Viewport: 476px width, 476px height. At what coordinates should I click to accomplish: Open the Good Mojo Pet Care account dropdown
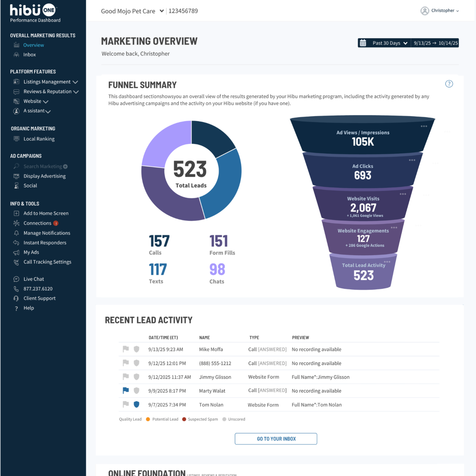pos(162,11)
